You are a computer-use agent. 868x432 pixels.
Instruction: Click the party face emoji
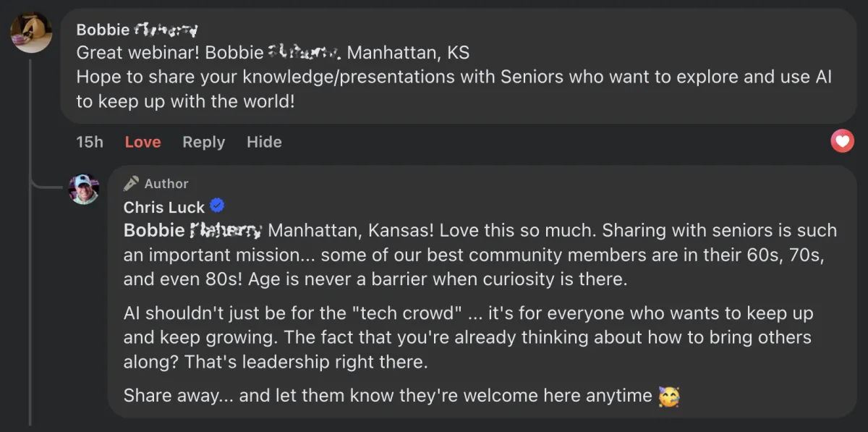[668, 396]
